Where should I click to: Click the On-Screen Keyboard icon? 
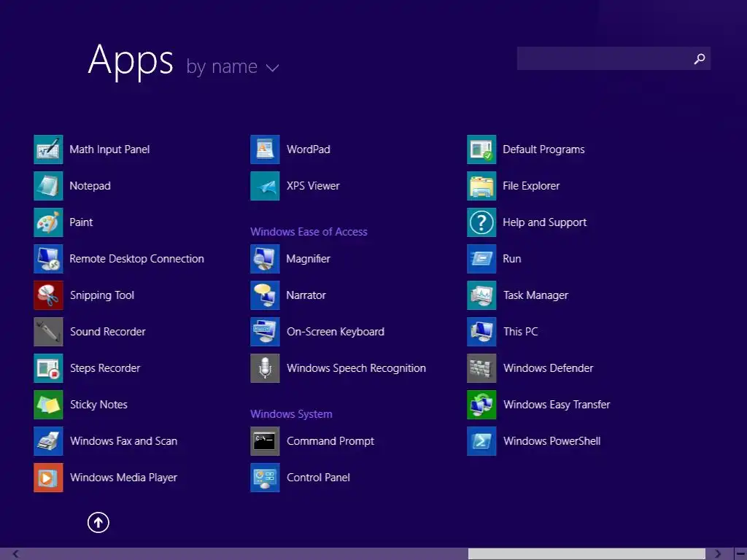265,332
